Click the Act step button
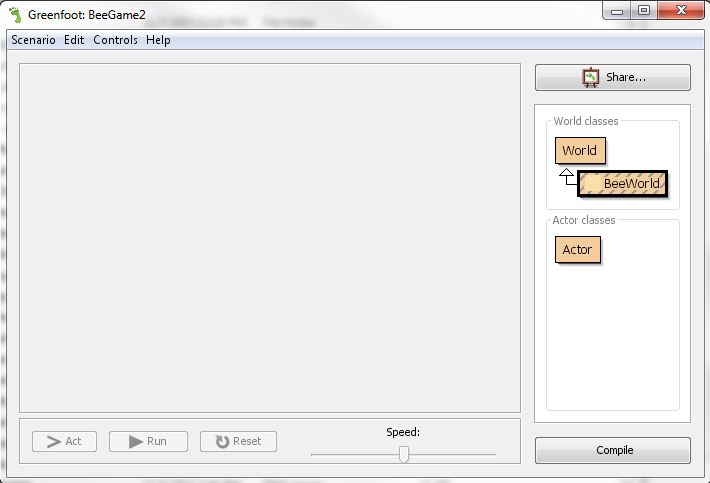The height and width of the screenshot is (483, 710). pyautogui.click(x=64, y=441)
